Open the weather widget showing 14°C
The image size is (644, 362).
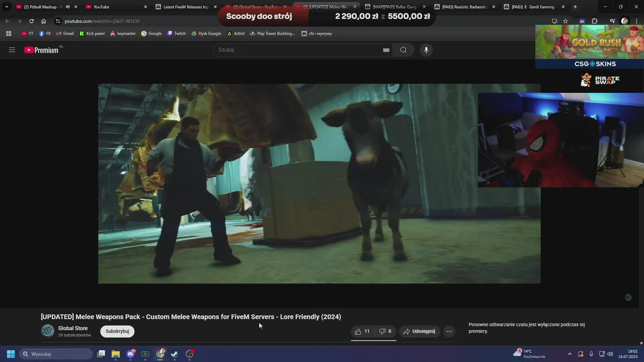coord(529,354)
